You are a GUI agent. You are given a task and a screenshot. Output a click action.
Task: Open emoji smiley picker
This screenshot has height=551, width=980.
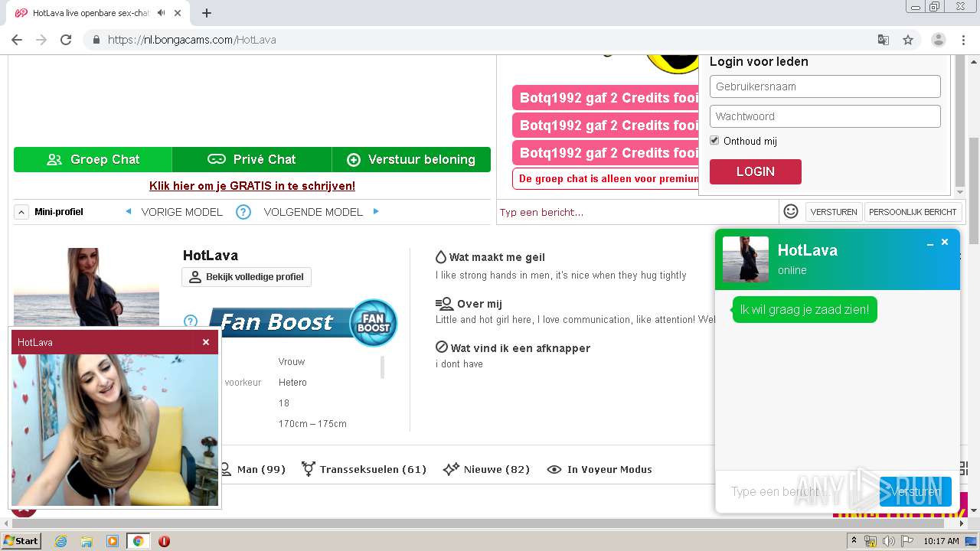pyautogui.click(x=791, y=211)
